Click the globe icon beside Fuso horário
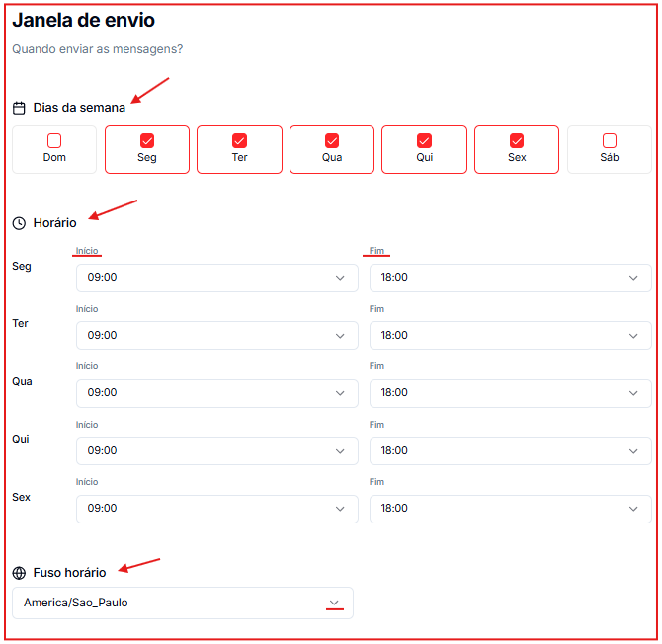This screenshot has height=644, width=662. click(19, 573)
